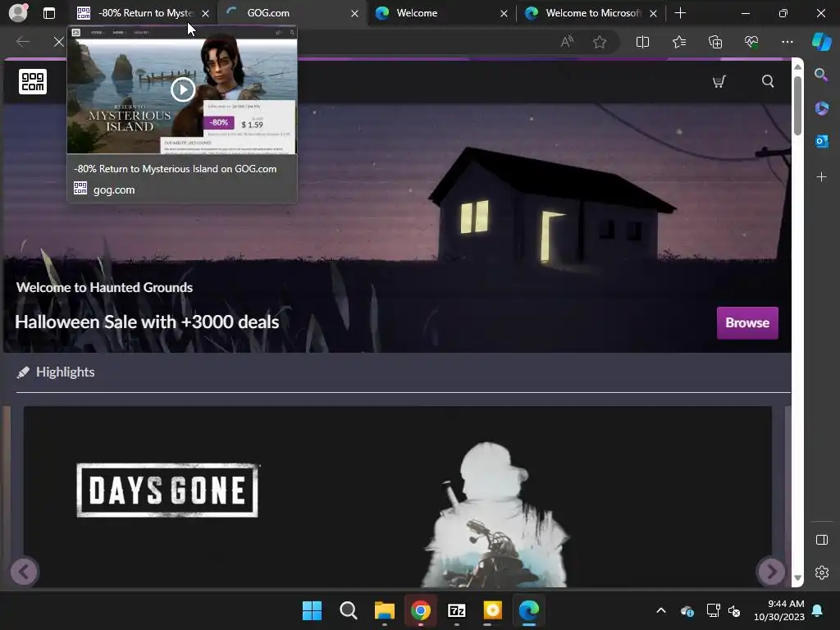Open a new browser tab
The height and width of the screenshot is (630, 840).
(x=680, y=13)
